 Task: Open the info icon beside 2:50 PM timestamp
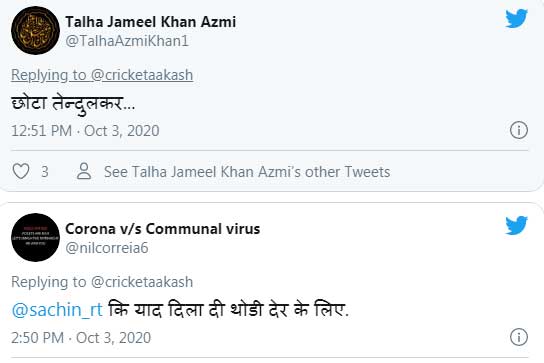tap(519, 337)
